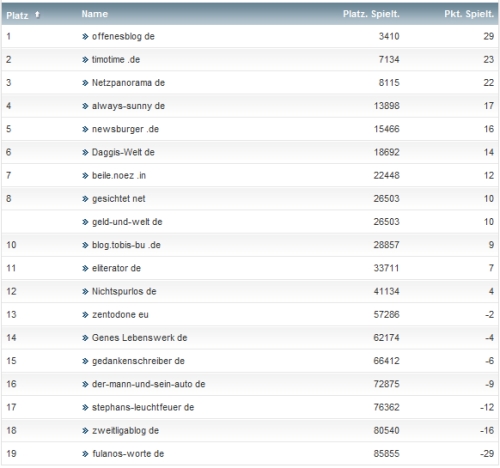Viewport: 500px width, 468px height.
Task: Click the arrow icon before gedankenschreiber de
Action: (85, 361)
